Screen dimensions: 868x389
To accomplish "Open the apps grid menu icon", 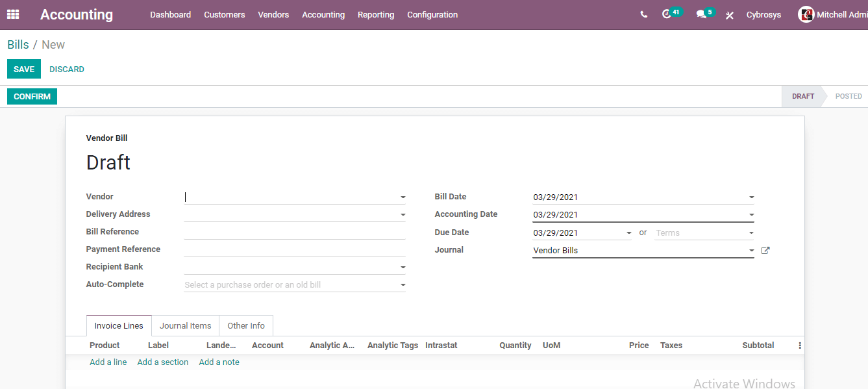I will [13, 14].
